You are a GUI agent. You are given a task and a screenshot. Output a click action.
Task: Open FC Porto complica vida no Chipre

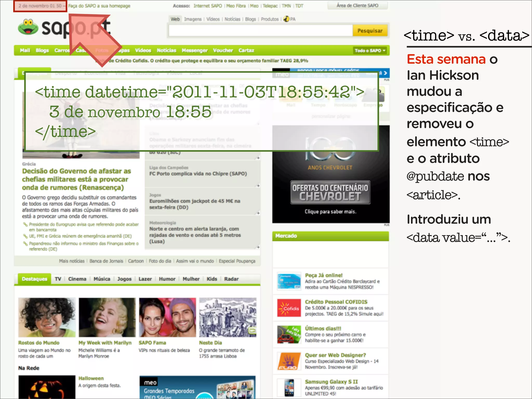pyautogui.click(x=198, y=174)
